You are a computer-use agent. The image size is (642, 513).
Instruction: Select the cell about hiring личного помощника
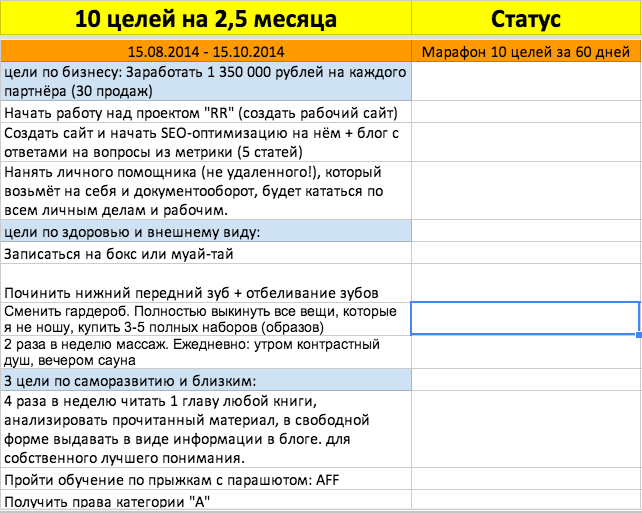point(206,191)
